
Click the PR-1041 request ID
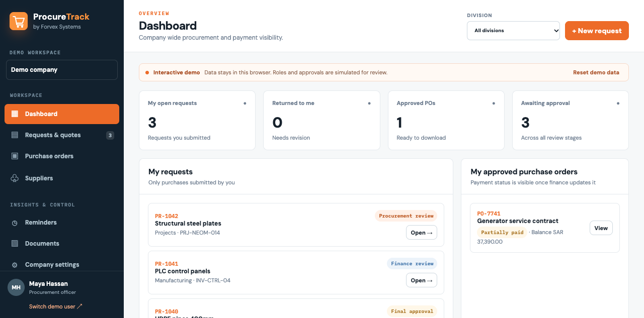(x=167, y=264)
